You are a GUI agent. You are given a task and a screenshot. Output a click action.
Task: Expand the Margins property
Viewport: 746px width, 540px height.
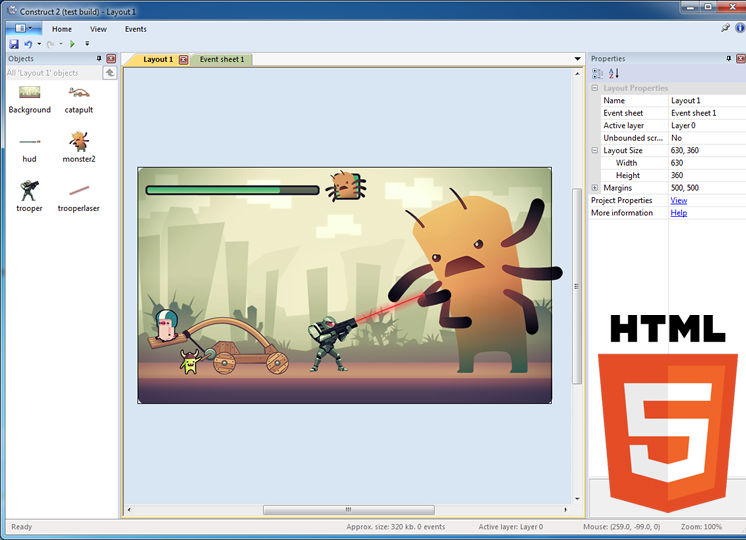tap(595, 187)
